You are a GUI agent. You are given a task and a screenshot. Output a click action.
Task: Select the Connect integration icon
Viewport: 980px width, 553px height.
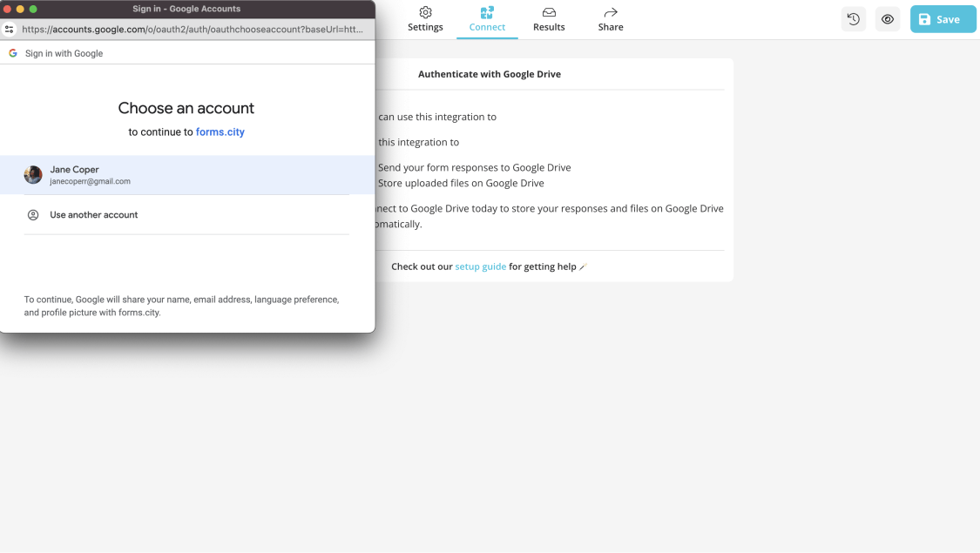click(x=487, y=13)
